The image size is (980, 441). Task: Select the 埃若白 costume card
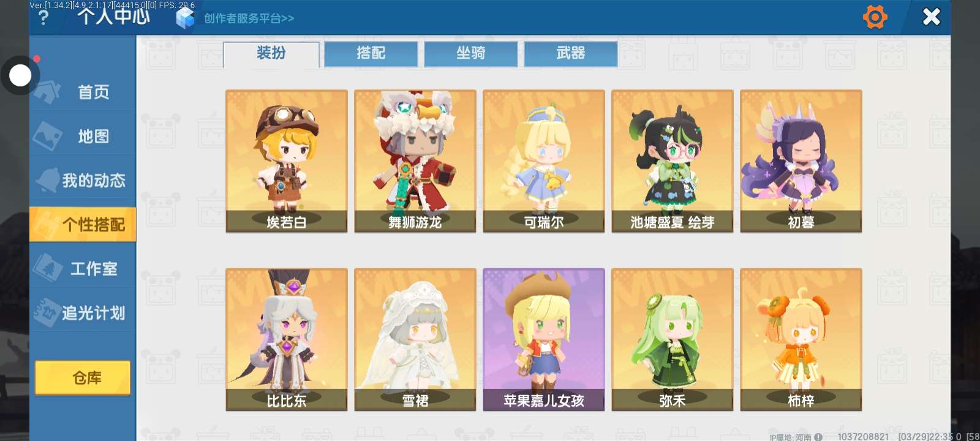pos(287,161)
